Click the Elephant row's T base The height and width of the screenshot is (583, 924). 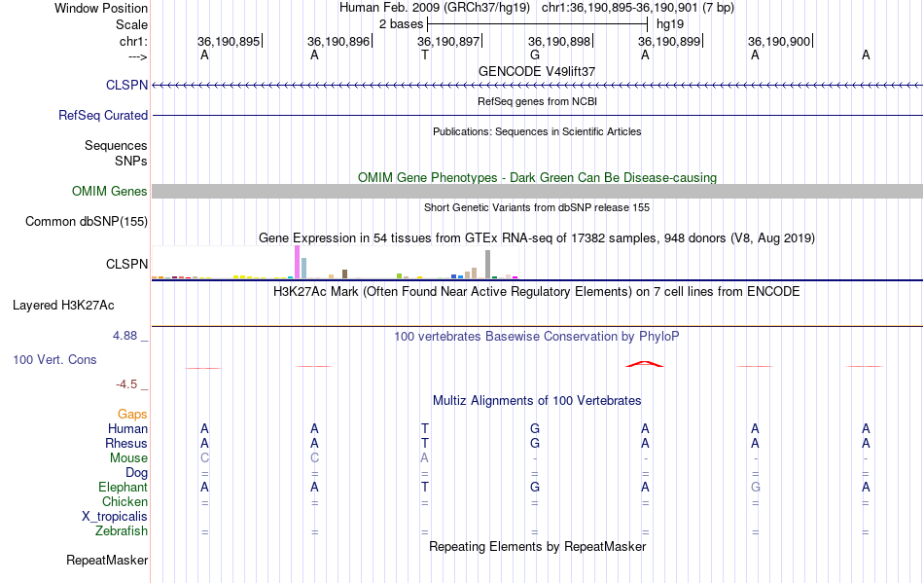click(x=425, y=487)
